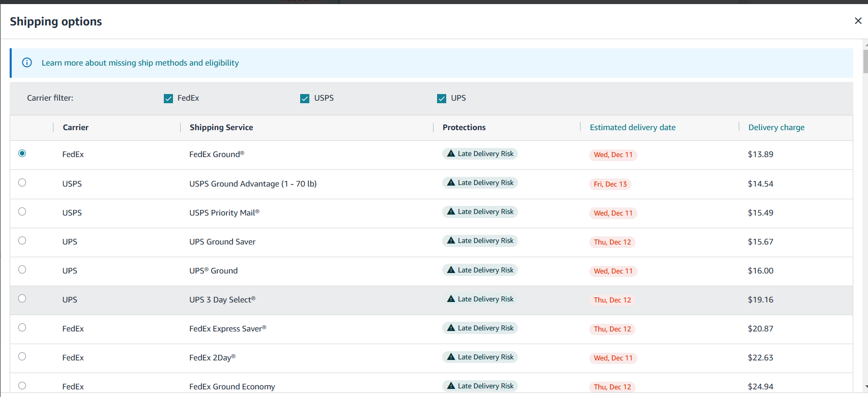Click the $13.89 delivery charge
Image resolution: width=868 pixels, height=397 pixels.
pyautogui.click(x=761, y=155)
